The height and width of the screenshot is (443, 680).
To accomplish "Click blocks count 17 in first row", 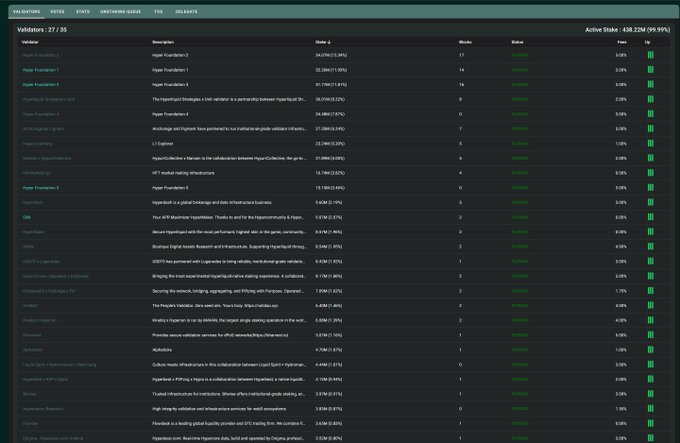I will (x=461, y=55).
